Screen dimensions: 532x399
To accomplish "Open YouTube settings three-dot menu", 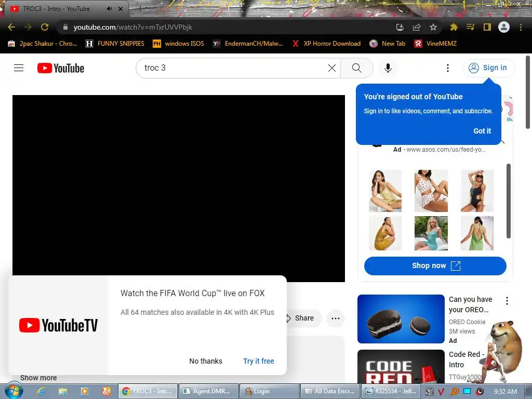I will point(447,68).
